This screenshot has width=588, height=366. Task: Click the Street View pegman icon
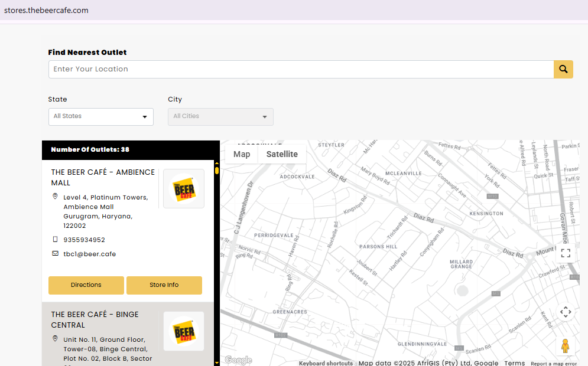pyautogui.click(x=565, y=346)
